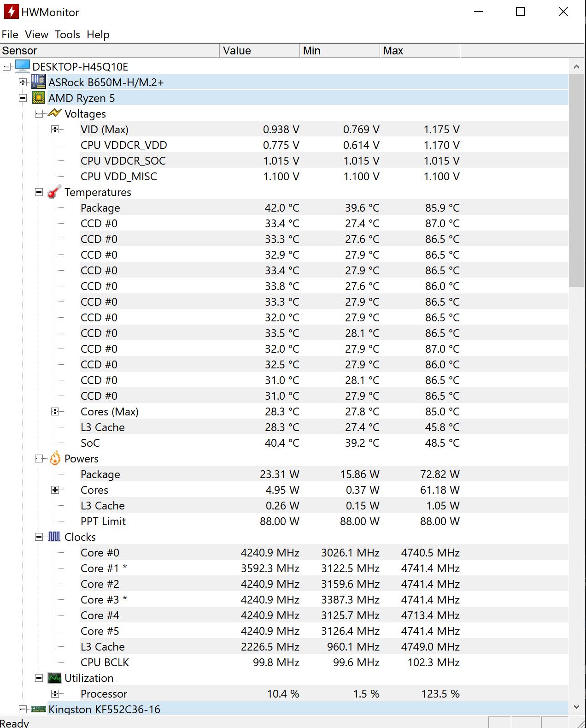Collapse the Kingston KF552C36-16 node
586x728 pixels.
pyautogui.click(x=23, y=710)
